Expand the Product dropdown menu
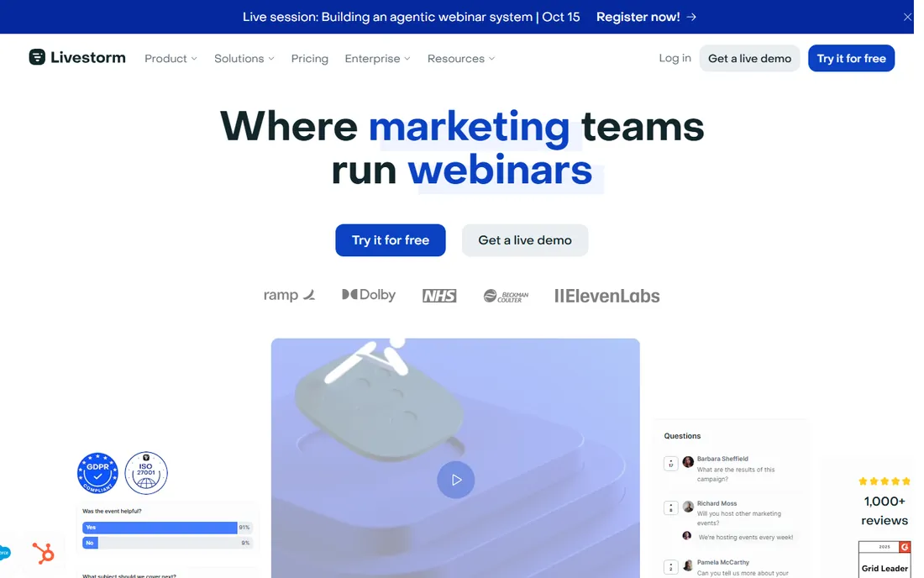 171,58
